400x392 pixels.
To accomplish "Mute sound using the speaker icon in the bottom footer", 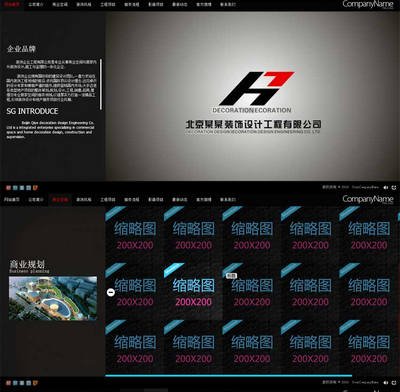I will pos(386,383).
